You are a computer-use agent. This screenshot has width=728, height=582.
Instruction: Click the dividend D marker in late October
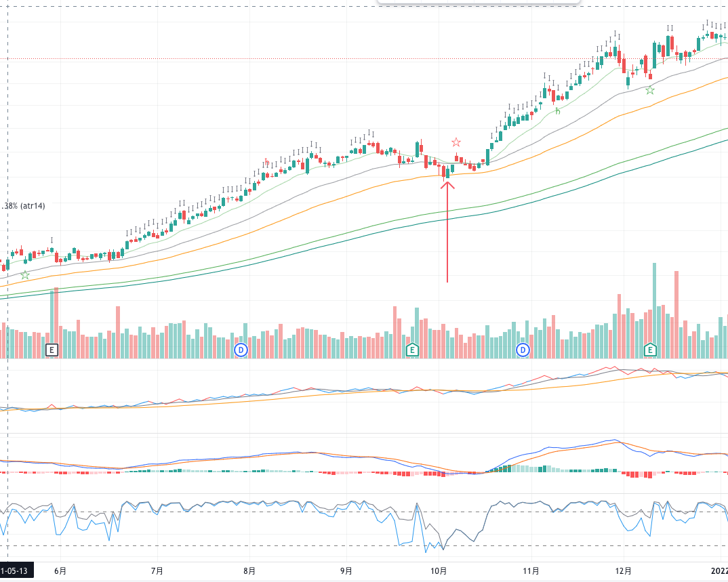pos(523,350)
